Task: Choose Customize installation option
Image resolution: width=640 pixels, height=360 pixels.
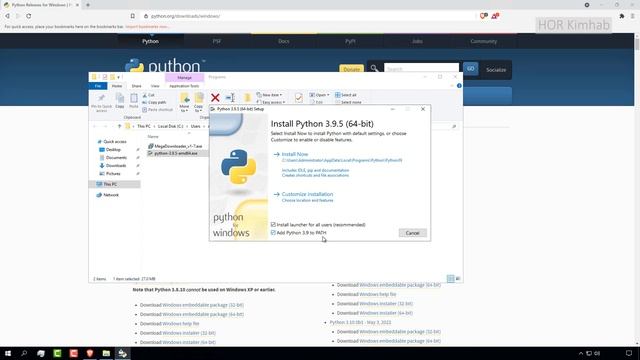Action: [x=307, y=194]
